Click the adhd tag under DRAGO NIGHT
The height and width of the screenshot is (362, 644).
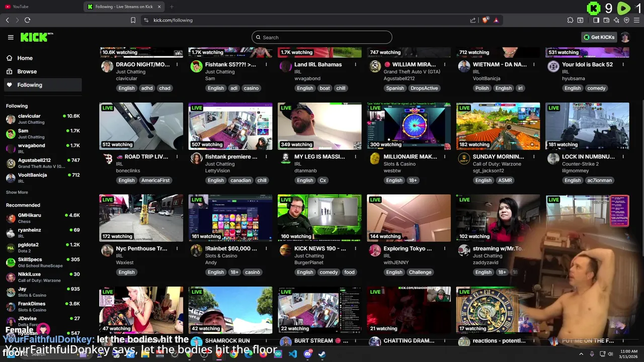[x=147, y=88]
